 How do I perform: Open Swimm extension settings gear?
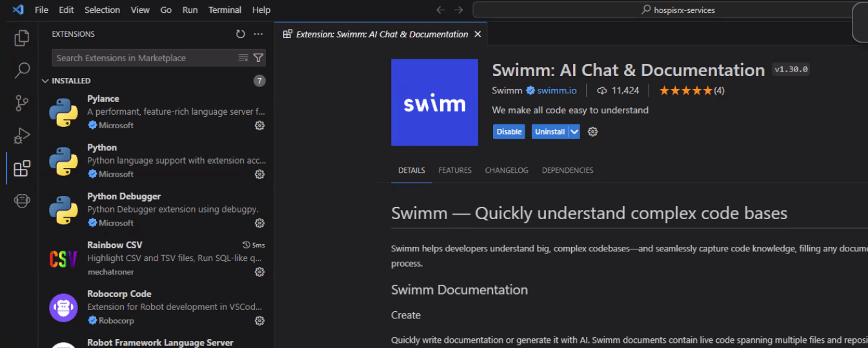coord(592,131)
